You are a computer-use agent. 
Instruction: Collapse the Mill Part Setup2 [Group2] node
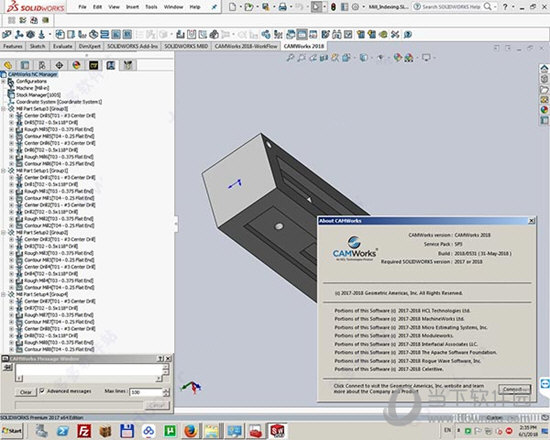[4, 232]
